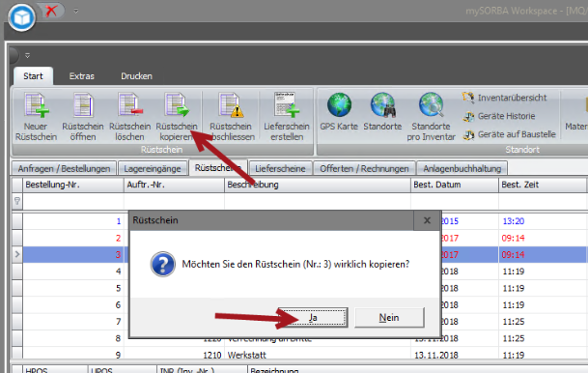Open Inventarübersicht

coord(505,98)
